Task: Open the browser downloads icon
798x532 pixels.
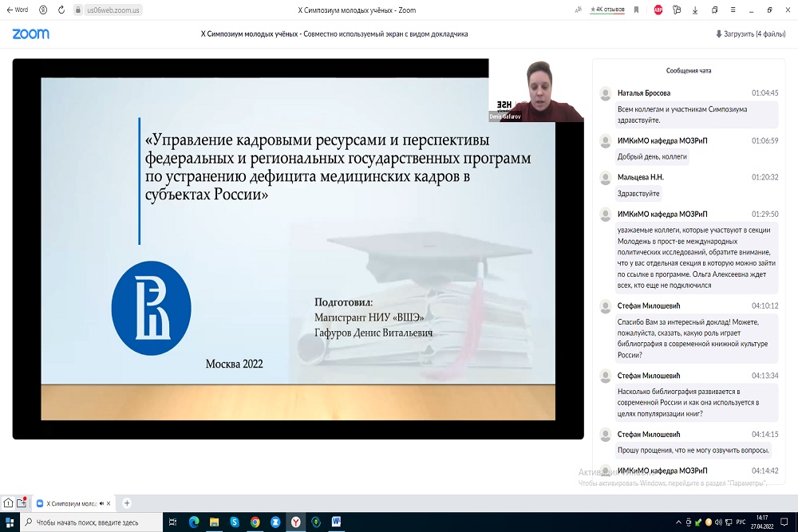Action: (695, 10)
